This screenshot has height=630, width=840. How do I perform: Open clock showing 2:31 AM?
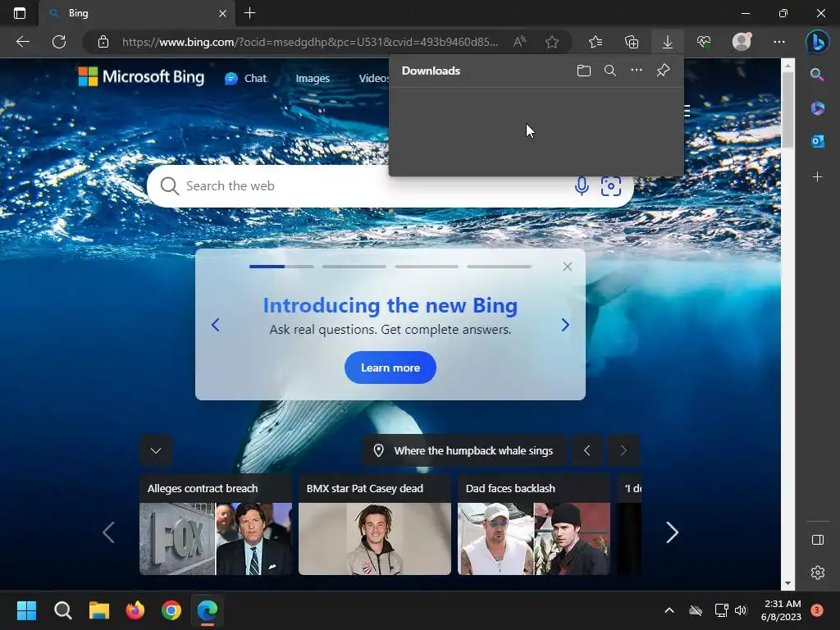(781, 610)
